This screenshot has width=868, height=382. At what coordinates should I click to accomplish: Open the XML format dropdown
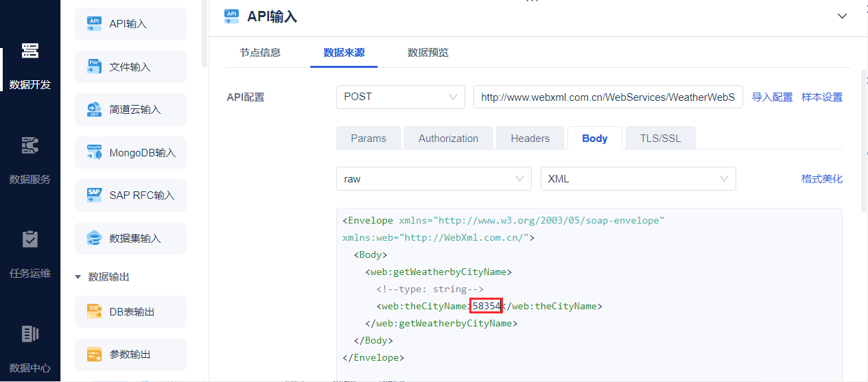637,179
